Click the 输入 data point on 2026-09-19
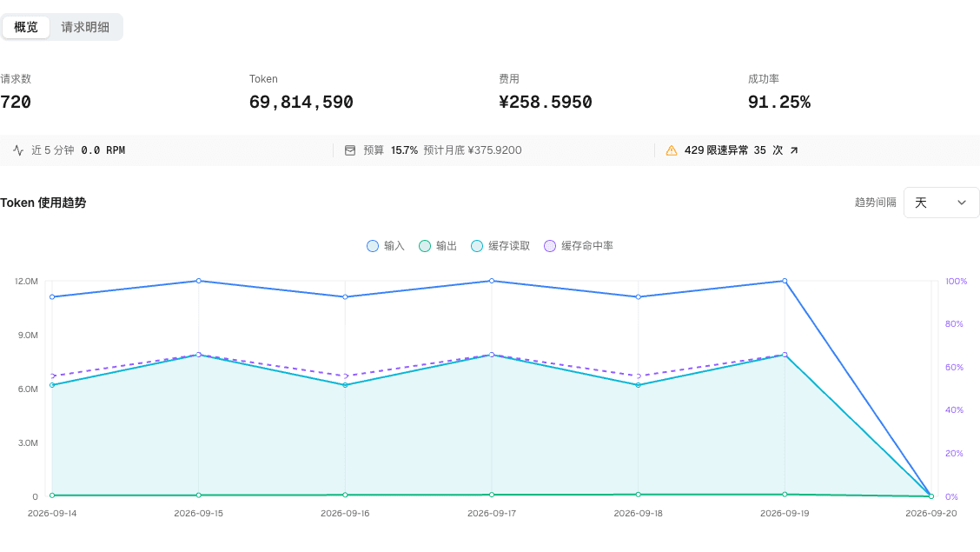The height and width of the screenshot is (552, 980). coord(785,281)
